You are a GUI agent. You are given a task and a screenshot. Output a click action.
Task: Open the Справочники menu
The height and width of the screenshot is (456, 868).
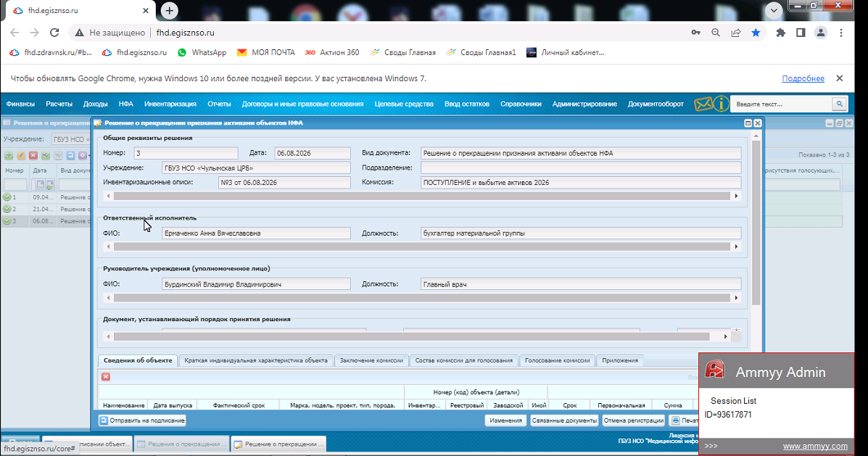click(x=521, y=104)
